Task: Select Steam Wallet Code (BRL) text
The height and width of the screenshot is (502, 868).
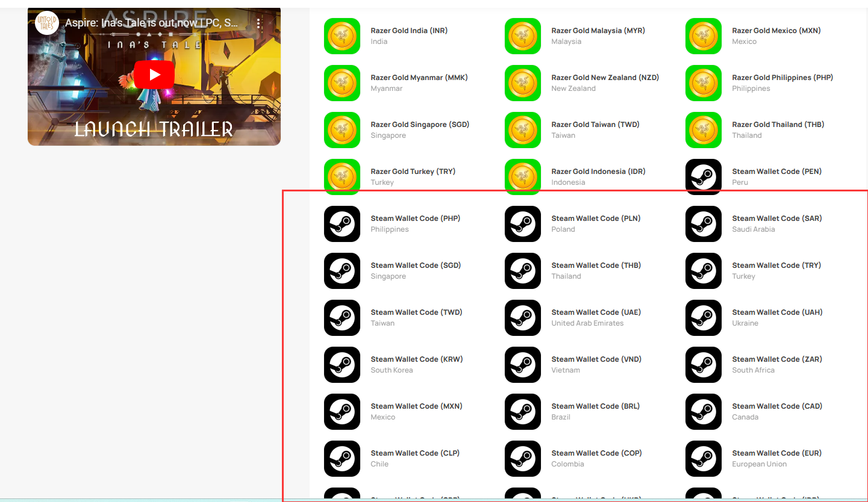Action: 596,406
